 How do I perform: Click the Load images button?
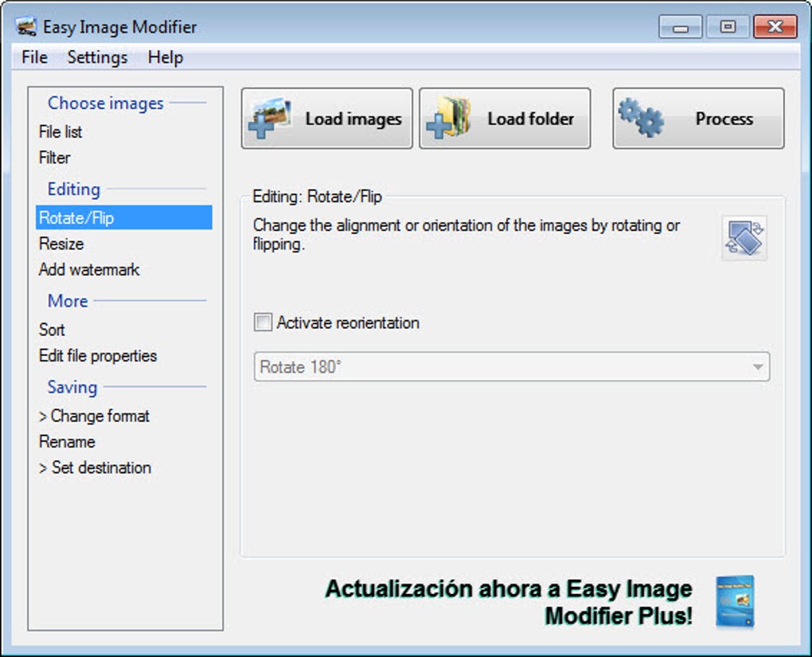(326, 119)
